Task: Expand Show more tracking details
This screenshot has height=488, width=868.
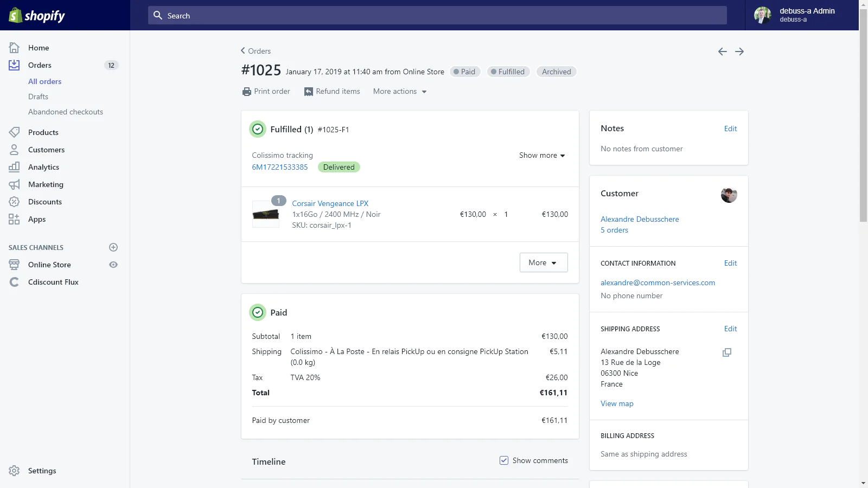Action: click(541, 156)
